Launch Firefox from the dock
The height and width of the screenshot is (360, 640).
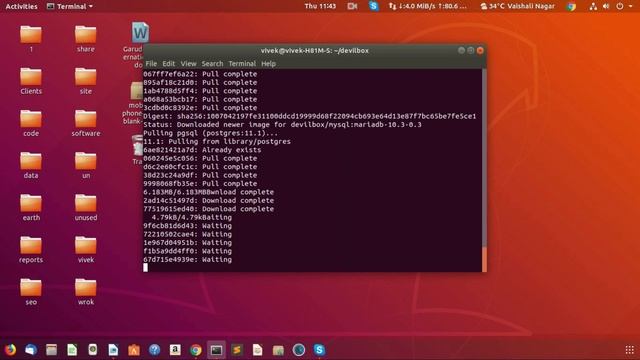point(10,350)
